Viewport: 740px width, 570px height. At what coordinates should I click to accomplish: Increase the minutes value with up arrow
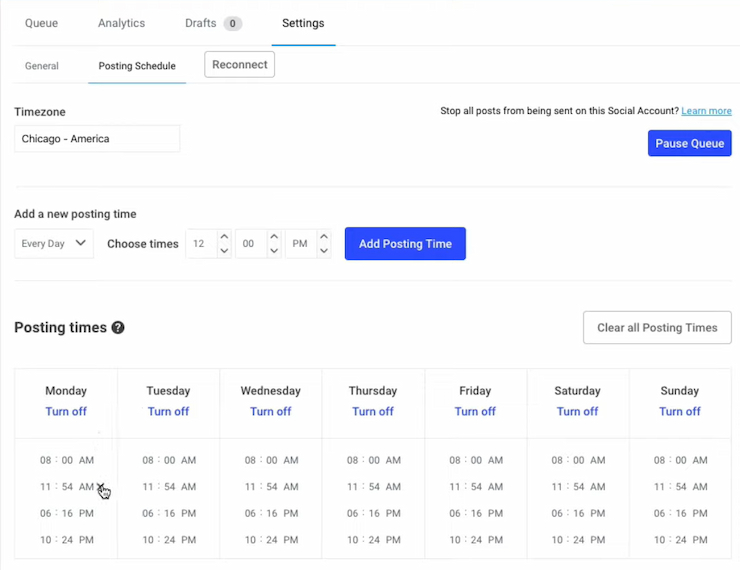point(274,236)
